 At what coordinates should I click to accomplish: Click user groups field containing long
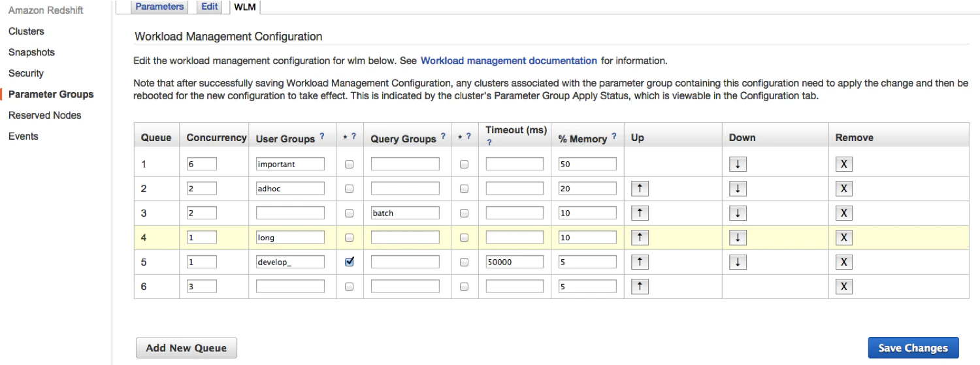[x=290, y=238]
